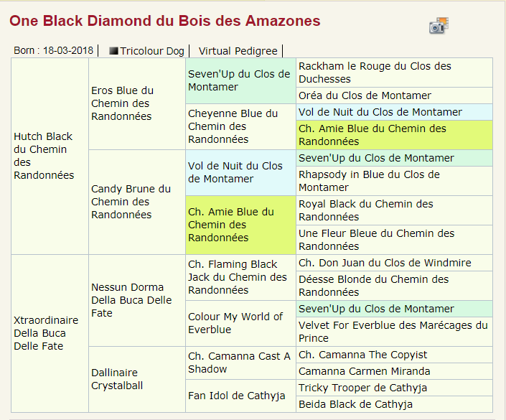Open Fan Idol de Cathyja

tap(237, 396)
